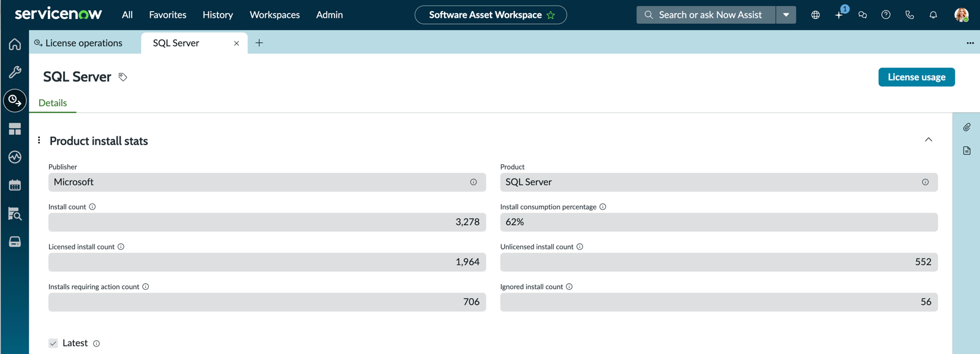This screenshot has width=980, height=354.
Task: Click the tag icon beside SQL Server title
Action: pos(123,77)
